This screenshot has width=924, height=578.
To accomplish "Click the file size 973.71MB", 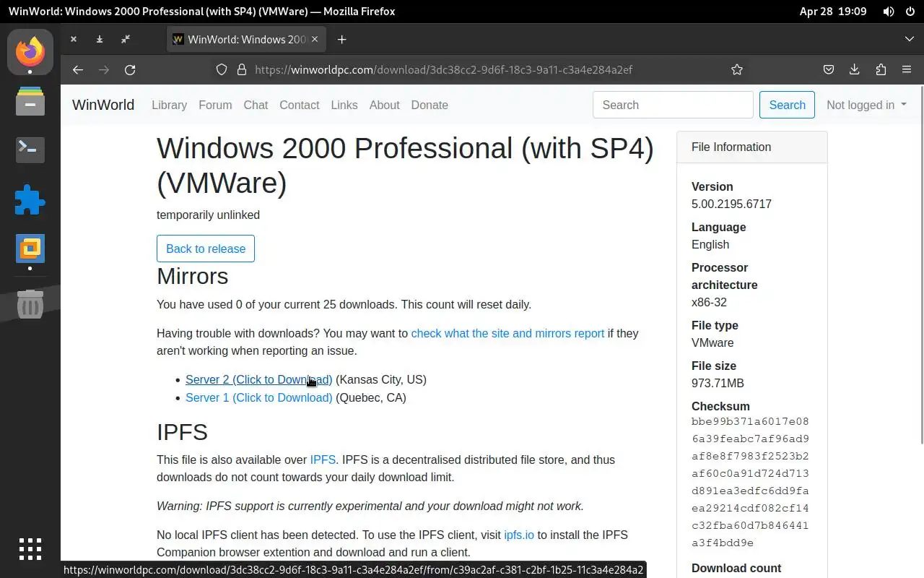I will [x=718, y=383].
